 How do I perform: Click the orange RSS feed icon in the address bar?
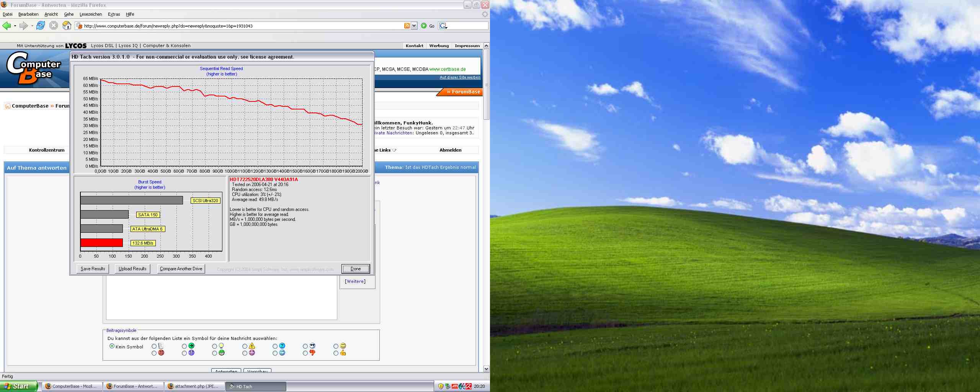click(407, 26)
